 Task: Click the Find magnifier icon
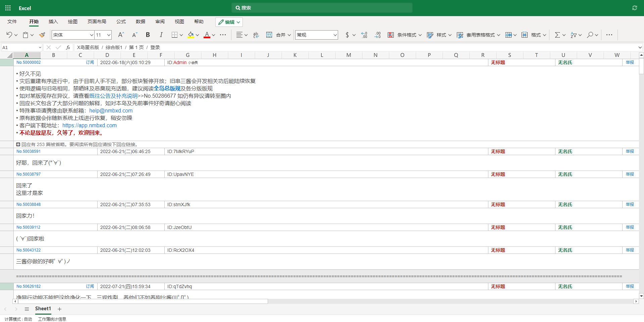(590, 35)
